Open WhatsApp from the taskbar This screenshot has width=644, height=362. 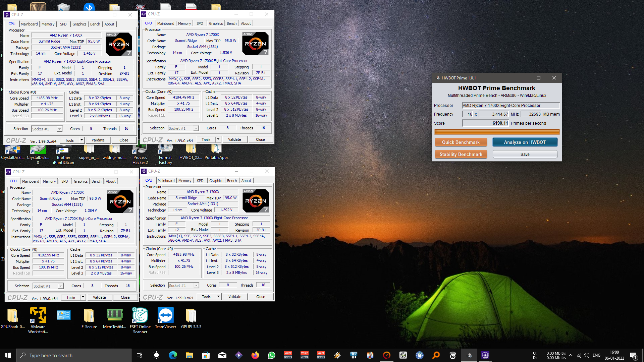pos(271,355)
